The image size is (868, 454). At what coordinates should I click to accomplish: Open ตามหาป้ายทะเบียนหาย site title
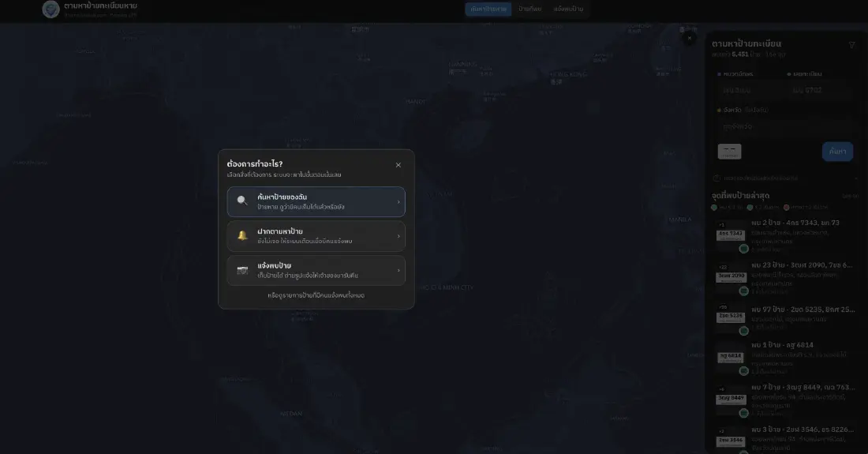pos(100,6)
